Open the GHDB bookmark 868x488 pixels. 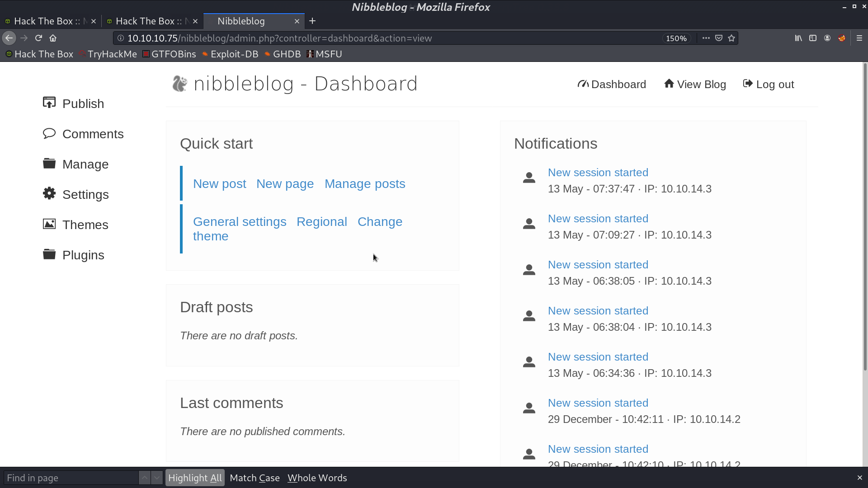tap(283, 54)
